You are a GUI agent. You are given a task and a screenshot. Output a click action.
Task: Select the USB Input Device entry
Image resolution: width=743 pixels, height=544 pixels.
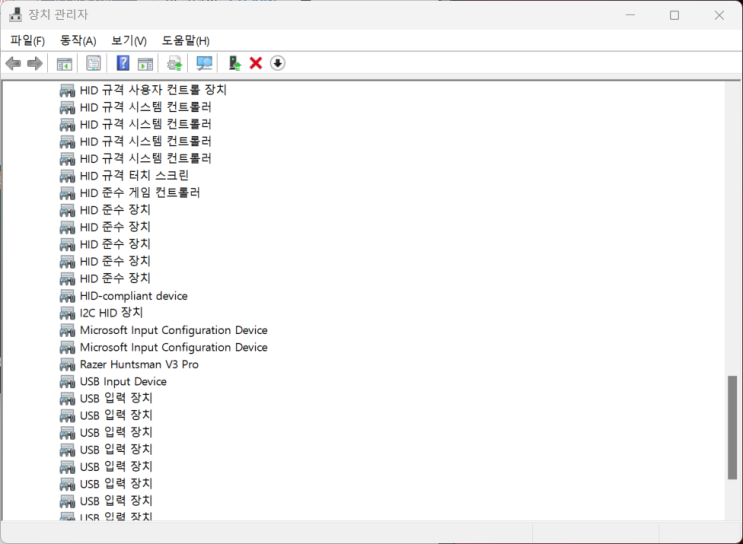pyautogui.click(x=123, y=382)
